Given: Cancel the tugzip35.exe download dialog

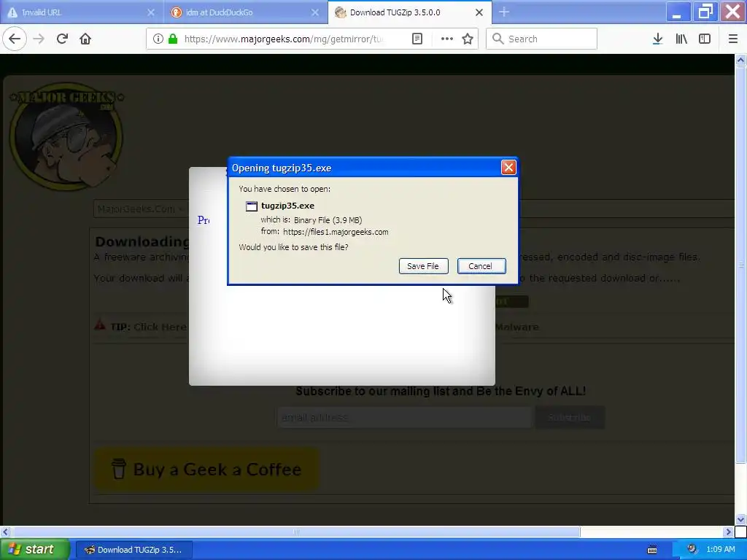Looking at the screenshot, I should 481,266.
